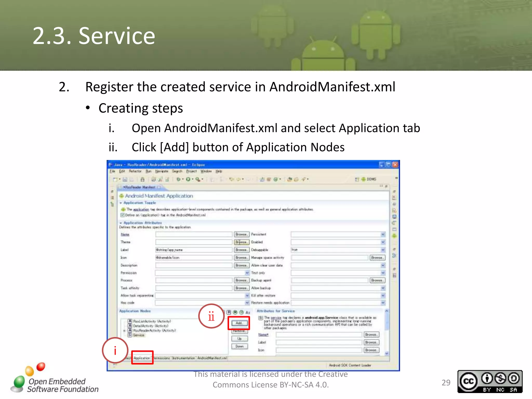Open the Debuggable dropdown showing true
This screenshot has height=399, width=532.
point(338,250)
